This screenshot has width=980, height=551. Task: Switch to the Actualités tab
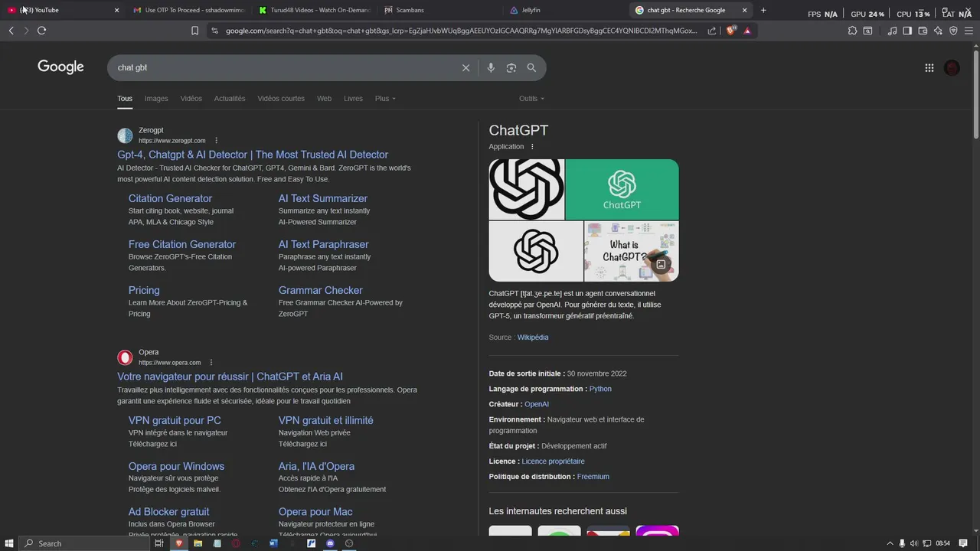tap(230, 99)
